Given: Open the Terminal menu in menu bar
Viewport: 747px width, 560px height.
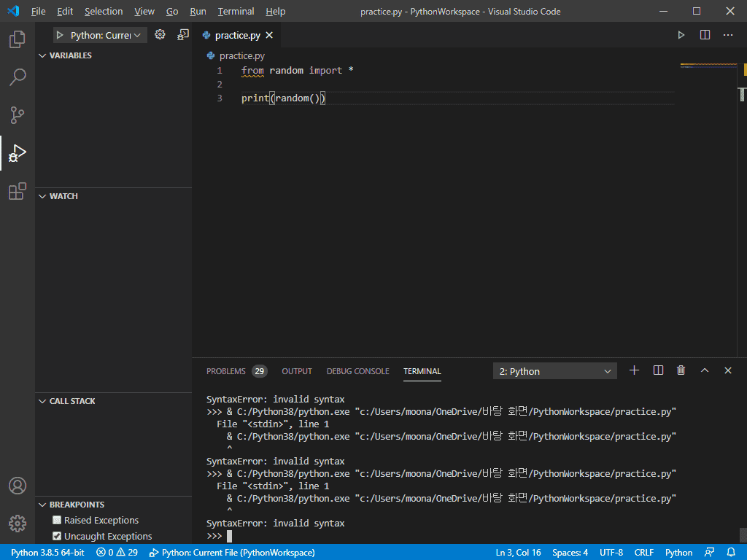Looking at the screenshot, I should (x=236, y=12).
